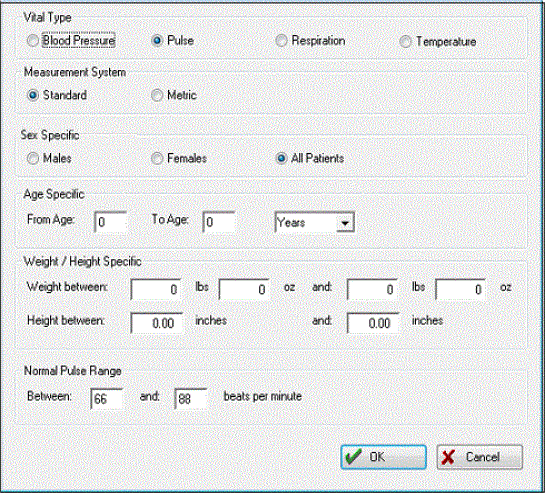Click the Cancel button with red X
The image size is (545, 494).
click(x=480, y=457)
